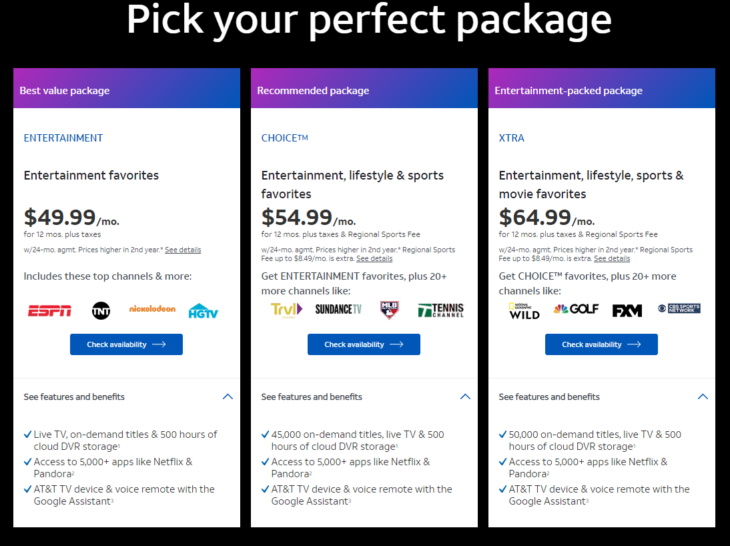Click the MLB Network logo

click(x=389, y=310)
